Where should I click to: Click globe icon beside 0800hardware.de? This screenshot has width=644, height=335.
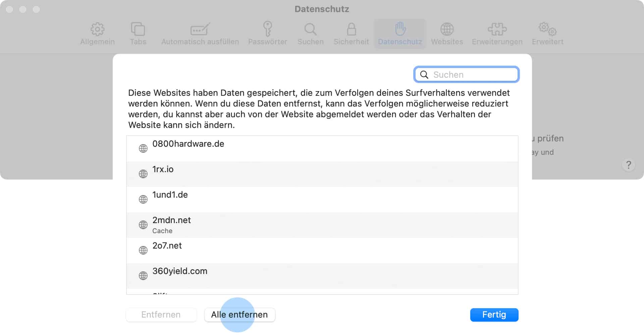[x=143, y=148]
